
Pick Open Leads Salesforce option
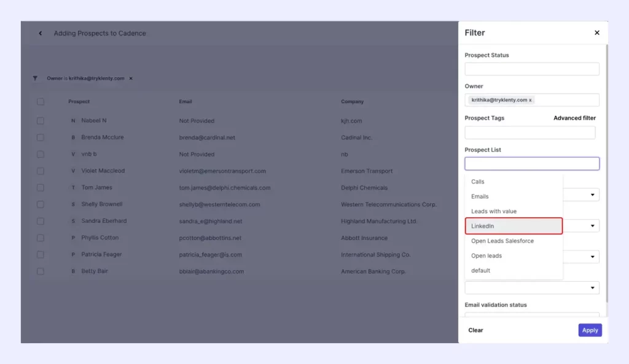(514, 241)
